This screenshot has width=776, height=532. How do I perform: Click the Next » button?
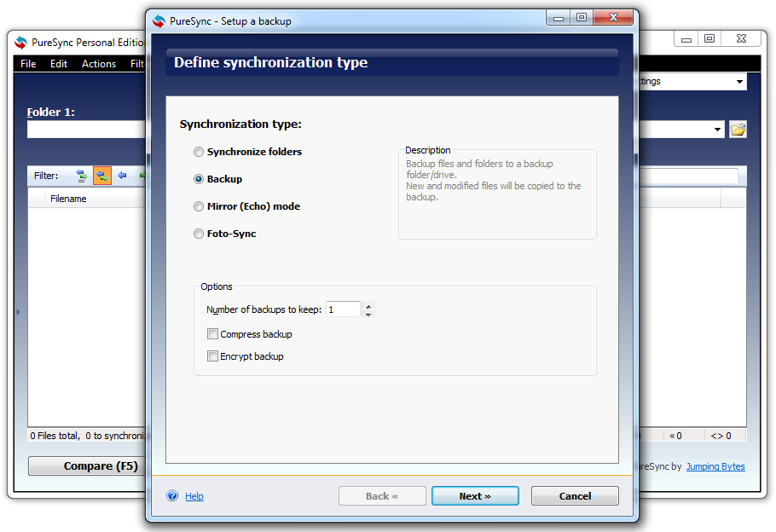pyautogui.click(x=475, y=496)
